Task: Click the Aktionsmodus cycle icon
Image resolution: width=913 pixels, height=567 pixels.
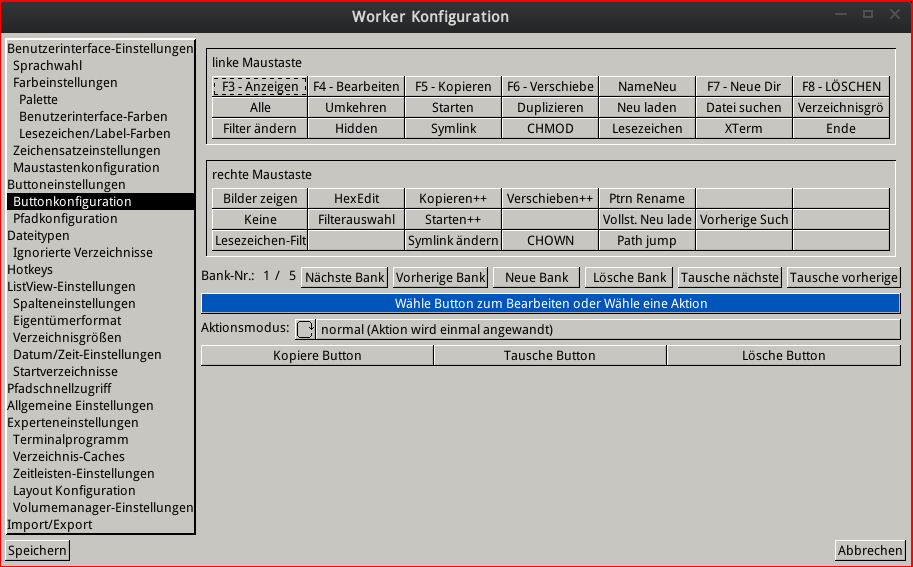Action: point(305,330)
